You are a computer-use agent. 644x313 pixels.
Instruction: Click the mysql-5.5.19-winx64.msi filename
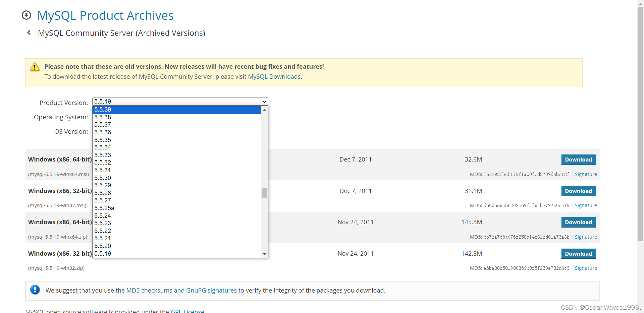click(58, 174)
